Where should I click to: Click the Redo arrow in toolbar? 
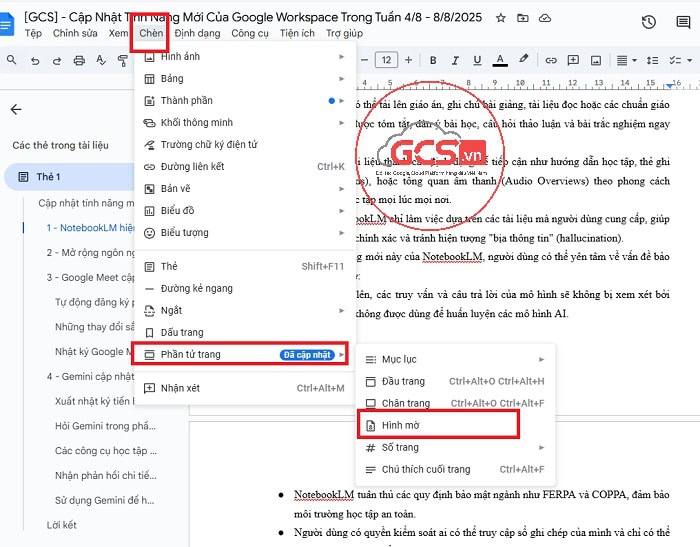click(57, 60)
